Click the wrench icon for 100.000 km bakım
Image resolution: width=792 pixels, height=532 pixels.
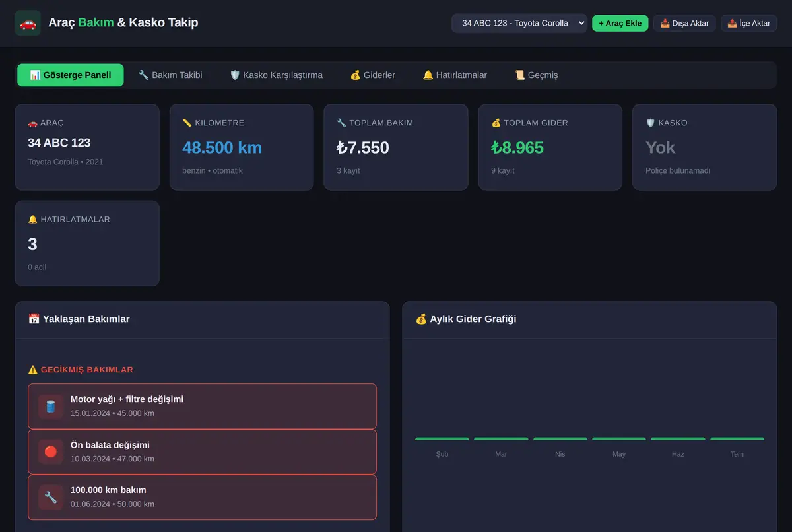[51, 497]
